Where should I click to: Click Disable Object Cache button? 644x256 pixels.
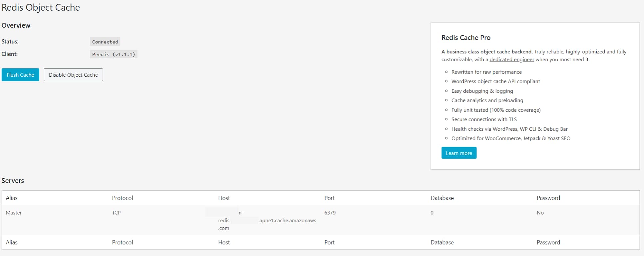tap(73, 75)
